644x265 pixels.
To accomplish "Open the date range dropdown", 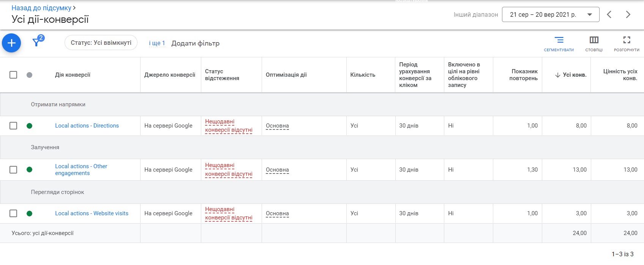I will 551,14.
